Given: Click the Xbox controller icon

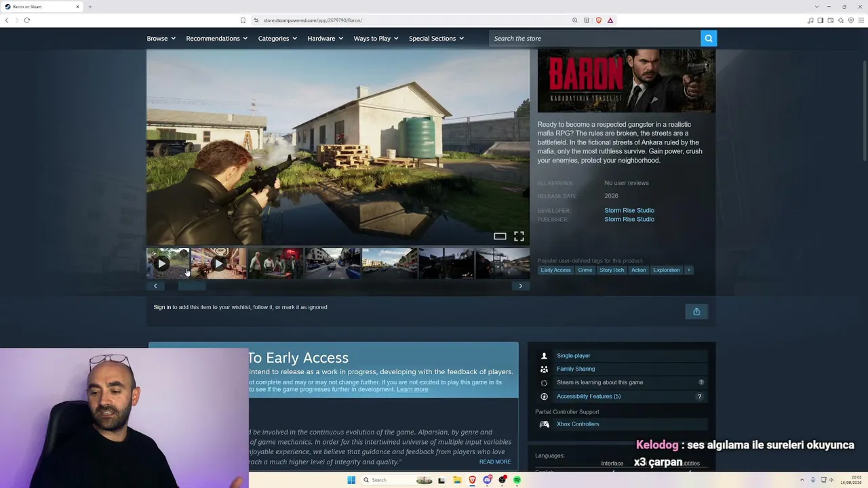Looking at the screenshot, I should (544, 424).
